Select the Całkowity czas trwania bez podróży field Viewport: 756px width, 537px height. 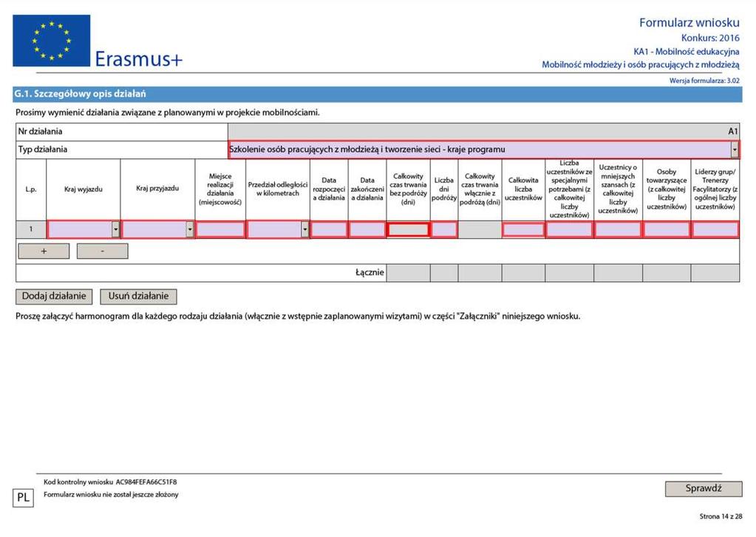pos(408,229)
